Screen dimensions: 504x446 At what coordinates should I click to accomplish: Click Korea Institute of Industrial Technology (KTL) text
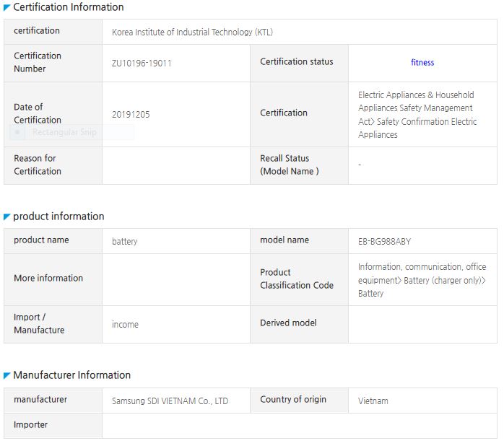192,32
